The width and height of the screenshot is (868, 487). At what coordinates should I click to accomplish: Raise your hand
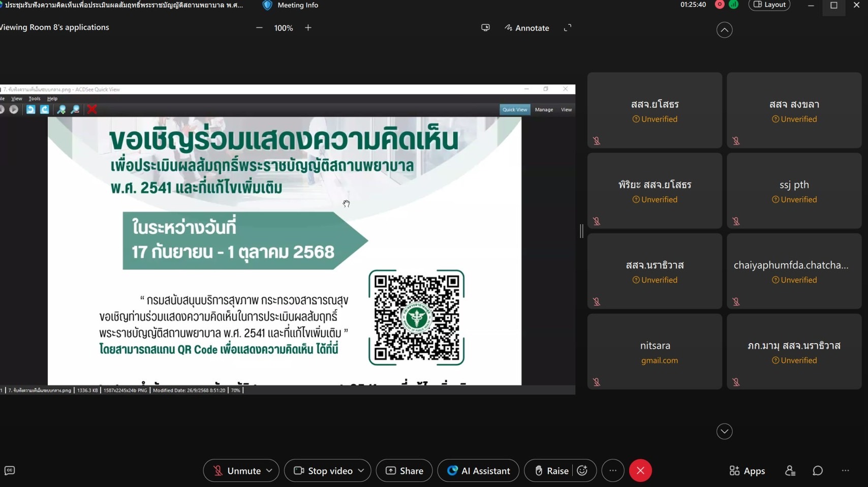[x=551, y=471]
